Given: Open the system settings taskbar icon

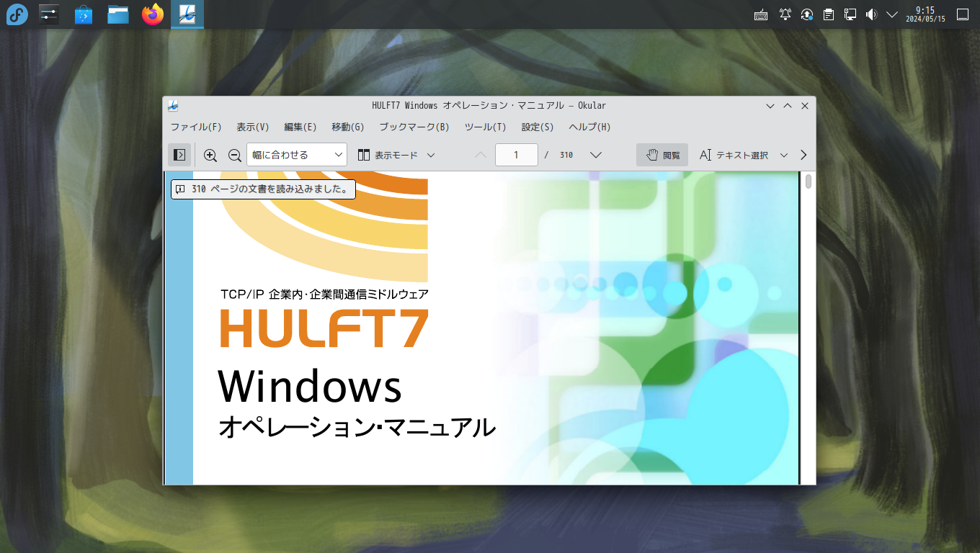Looking at the screenshot, I should pyautogui.click(x=49, y=14).
